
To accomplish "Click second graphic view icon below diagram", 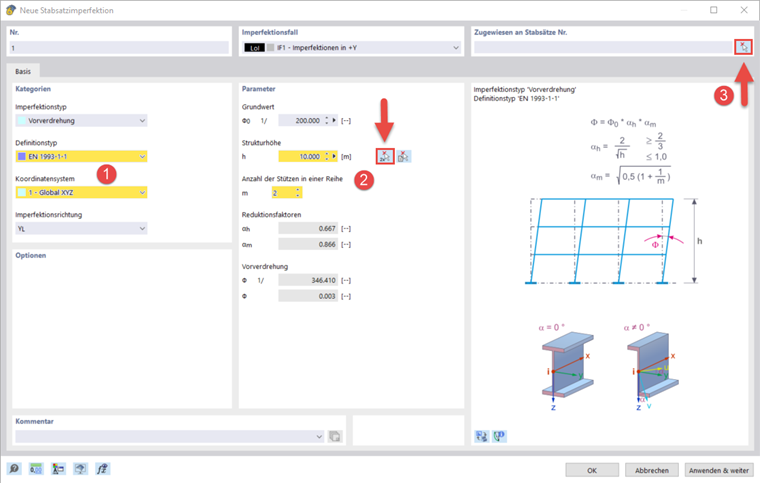I will click(499, 436).
